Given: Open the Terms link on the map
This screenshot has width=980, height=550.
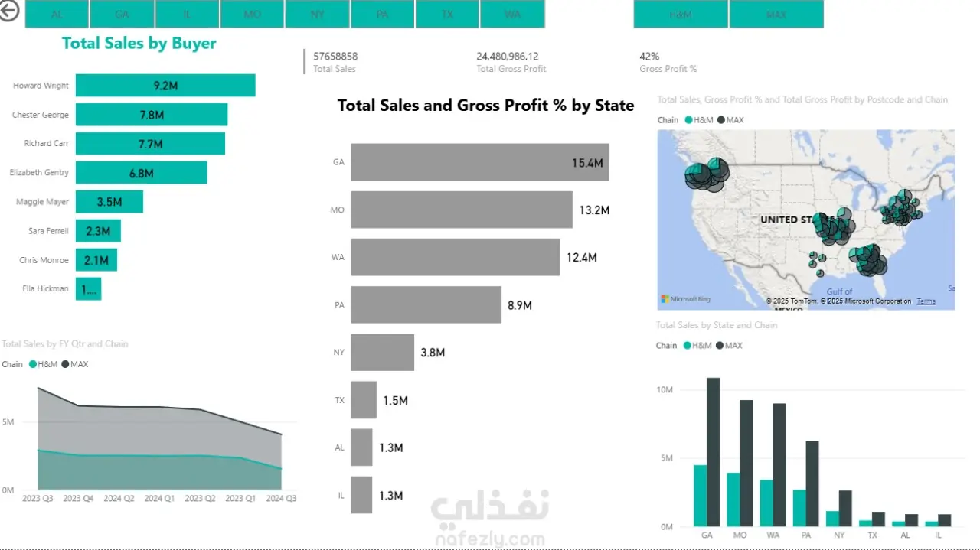Looking at the screenshot, I should point(926,301).
